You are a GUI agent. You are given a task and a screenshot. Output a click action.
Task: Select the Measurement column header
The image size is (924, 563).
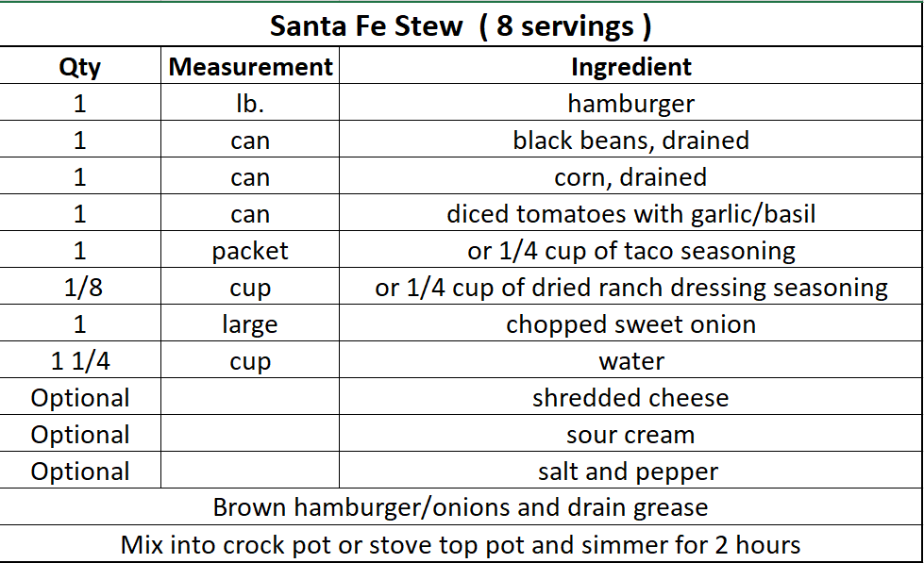pos(250,67)
